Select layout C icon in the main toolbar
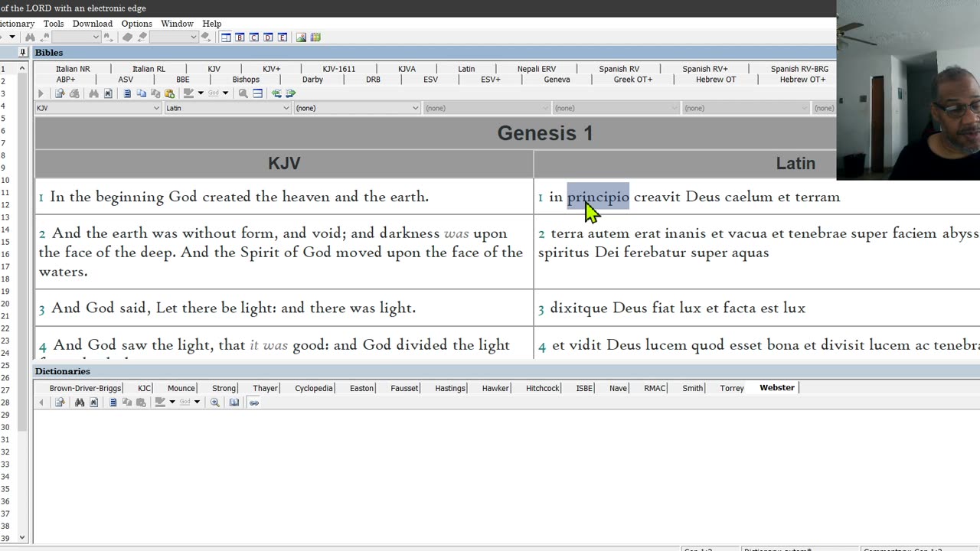Viewport: 980px width, 551px height. tap(254, 37)
